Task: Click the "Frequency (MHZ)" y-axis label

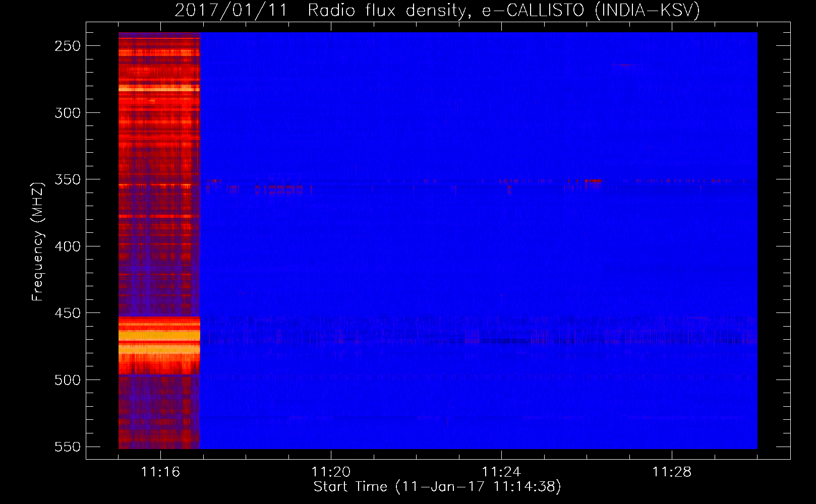Action: coord(38,242)
